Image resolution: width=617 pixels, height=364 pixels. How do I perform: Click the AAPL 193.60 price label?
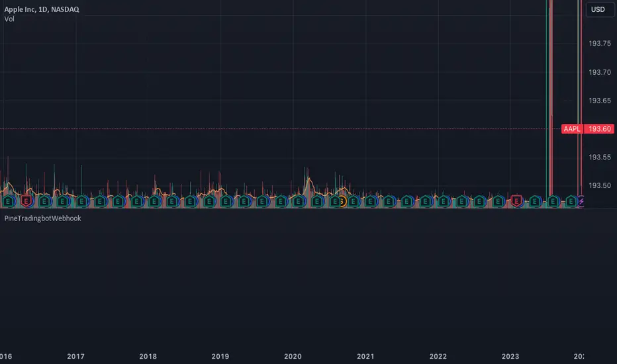tap(588, 128)
